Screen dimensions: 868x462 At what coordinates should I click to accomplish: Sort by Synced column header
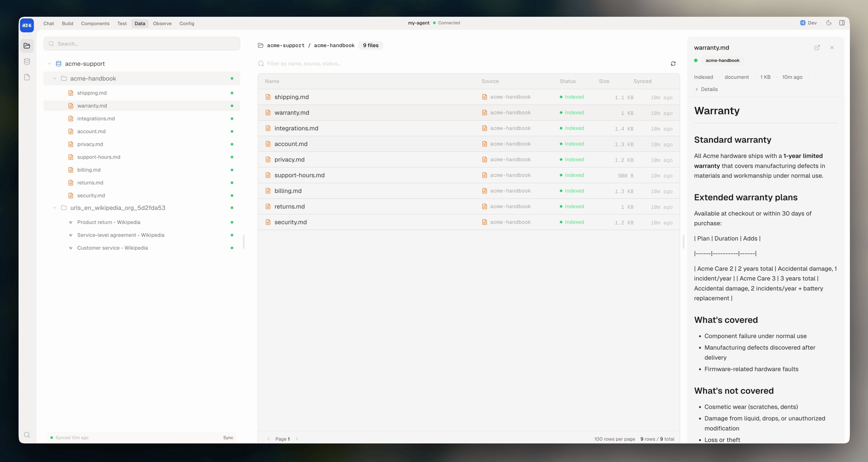pos(643,81)
